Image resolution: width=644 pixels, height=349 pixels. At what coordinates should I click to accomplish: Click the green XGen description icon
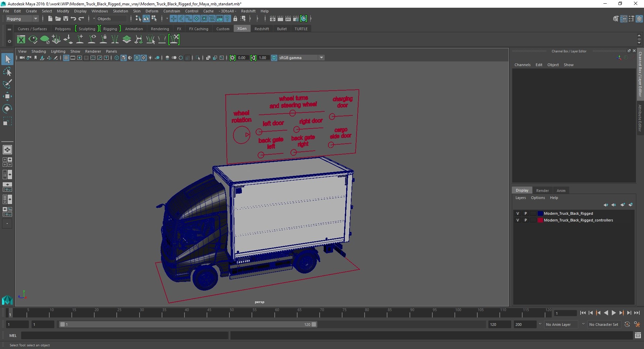[45, 40]
